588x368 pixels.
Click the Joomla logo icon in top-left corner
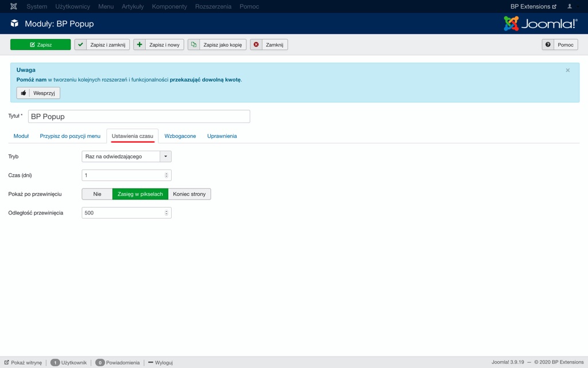pyautogui.click(x=14, y=6)
